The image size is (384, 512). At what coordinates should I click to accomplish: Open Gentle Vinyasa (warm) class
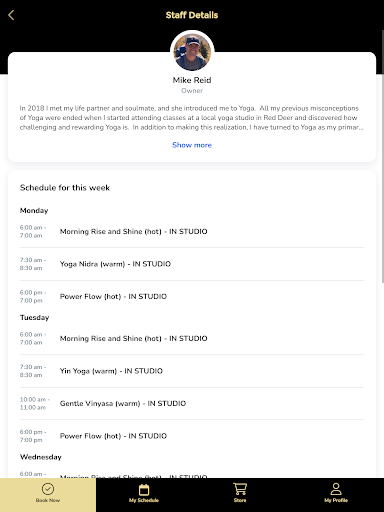pos(192,403)
